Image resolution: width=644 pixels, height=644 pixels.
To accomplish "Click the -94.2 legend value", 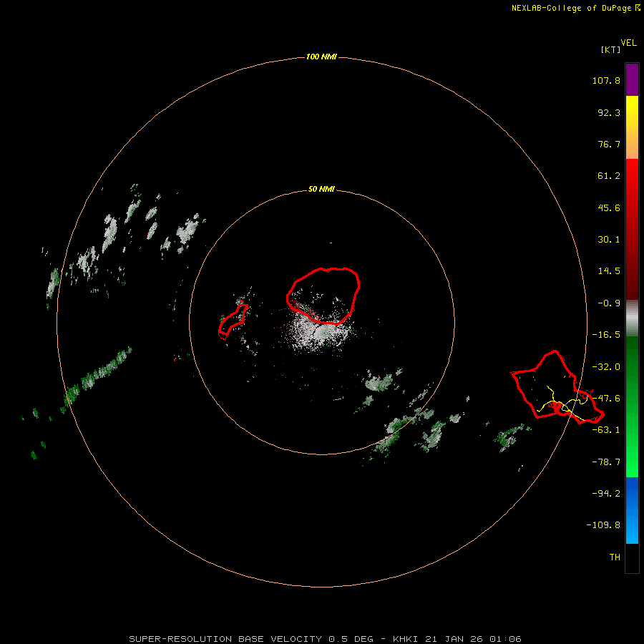I will point(606,493).
